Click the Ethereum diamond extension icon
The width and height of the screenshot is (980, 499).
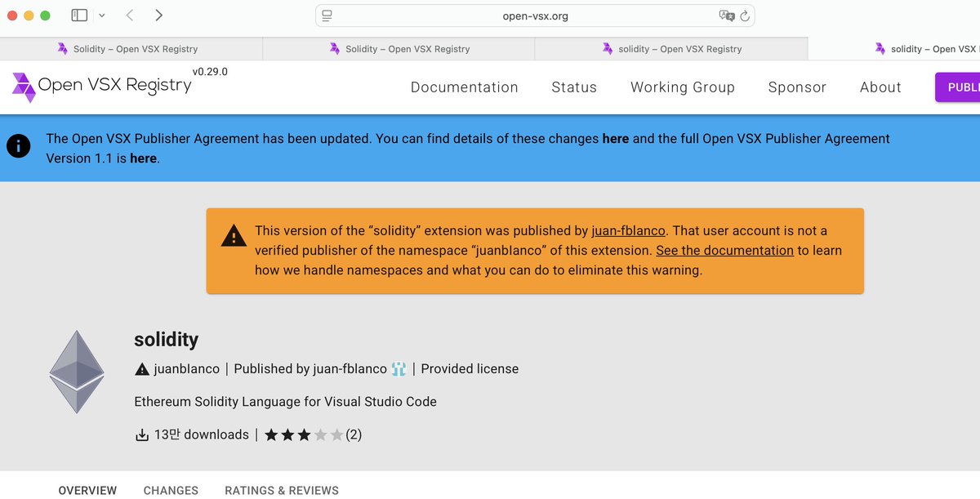[x=77, y=372]
